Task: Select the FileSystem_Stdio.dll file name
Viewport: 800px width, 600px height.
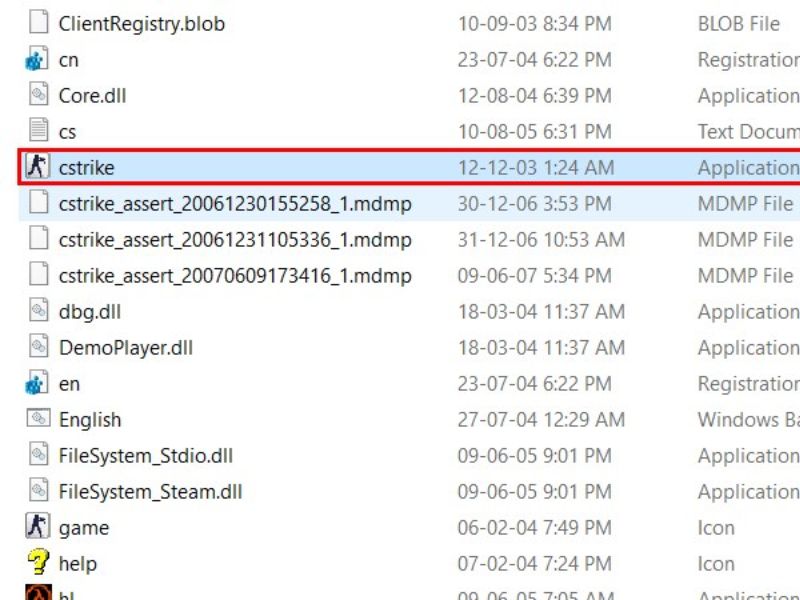Action: pos(146,456)
